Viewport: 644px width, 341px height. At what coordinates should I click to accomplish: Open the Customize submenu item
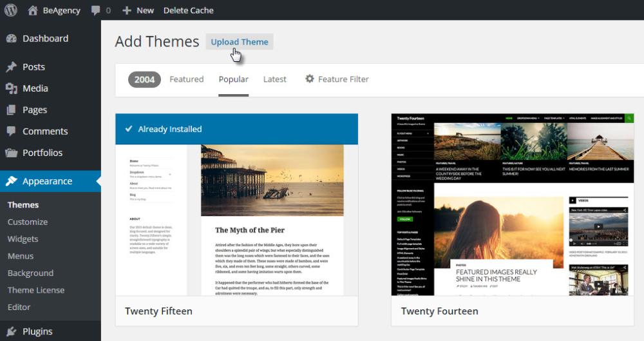pyautogui.click(x=28, y=222)
